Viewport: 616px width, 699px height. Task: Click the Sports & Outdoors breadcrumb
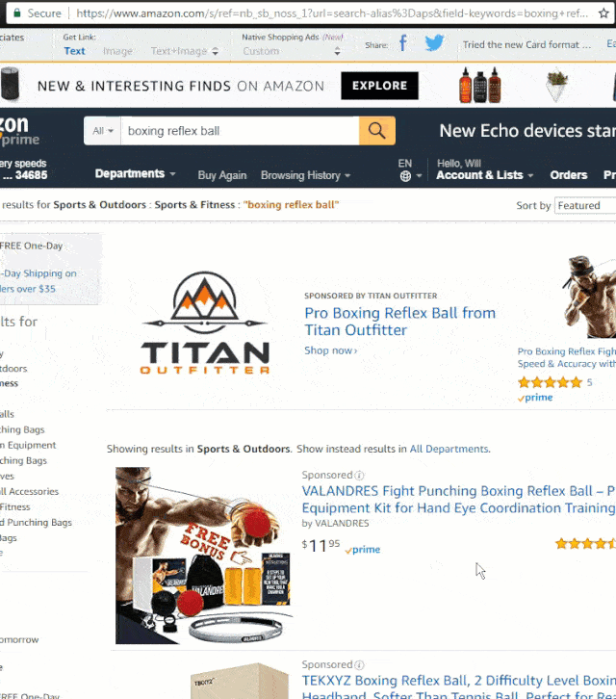pyautogui.click(x=100, y=205)
